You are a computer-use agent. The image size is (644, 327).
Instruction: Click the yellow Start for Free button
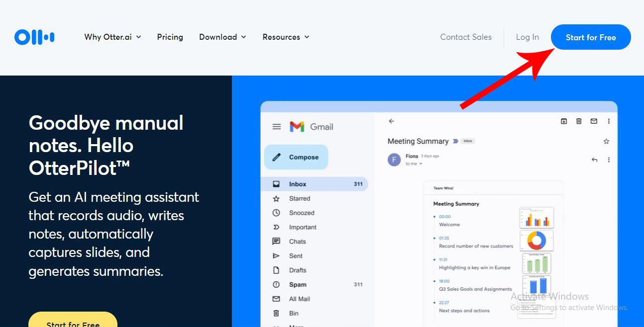click(x=73, y=320)
